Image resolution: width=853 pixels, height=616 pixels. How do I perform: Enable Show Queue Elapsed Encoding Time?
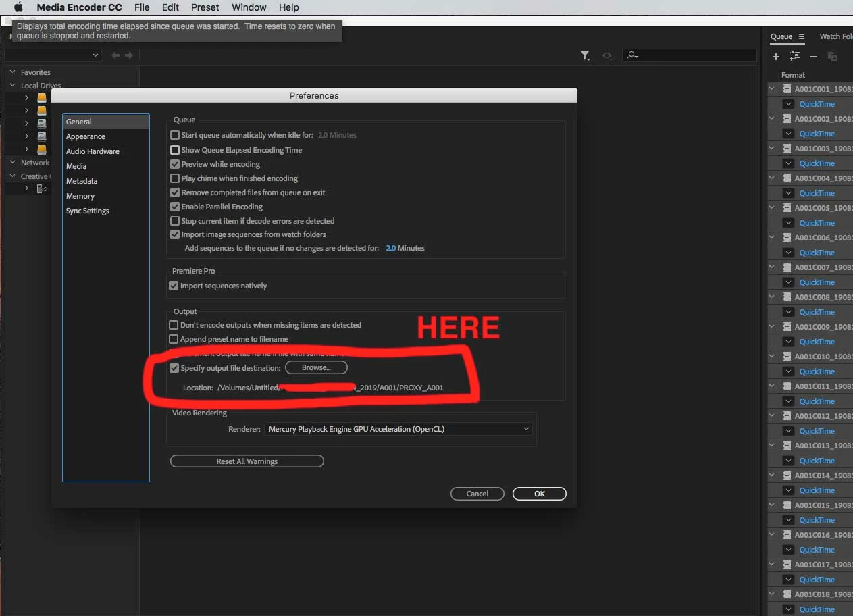pos(175,150)
